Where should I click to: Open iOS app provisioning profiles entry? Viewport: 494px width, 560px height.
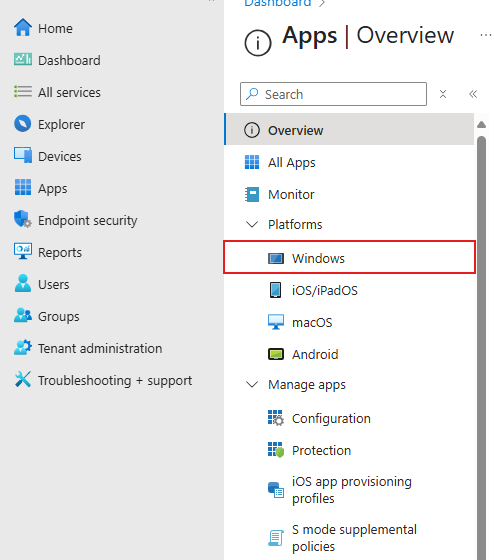pyautogui.click(x=349, y=490)
